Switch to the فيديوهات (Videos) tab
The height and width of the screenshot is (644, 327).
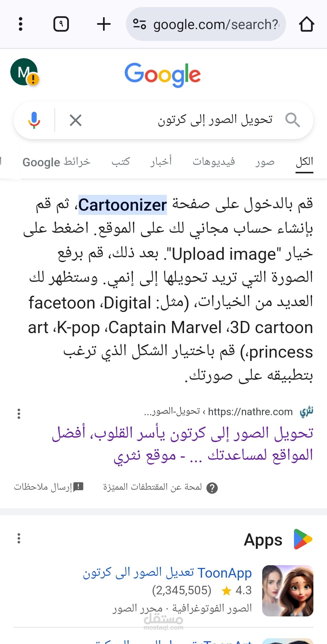(214, 162)
